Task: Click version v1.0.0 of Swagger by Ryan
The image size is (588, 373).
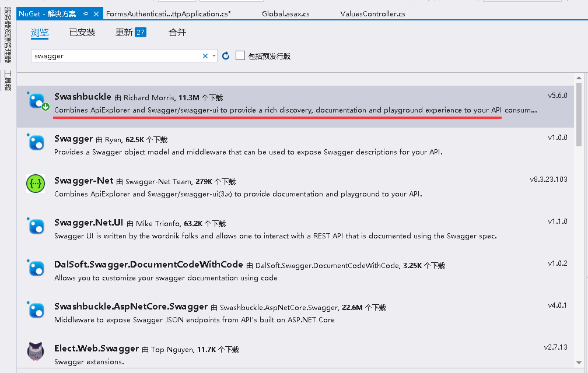Action: coord(557,138)
